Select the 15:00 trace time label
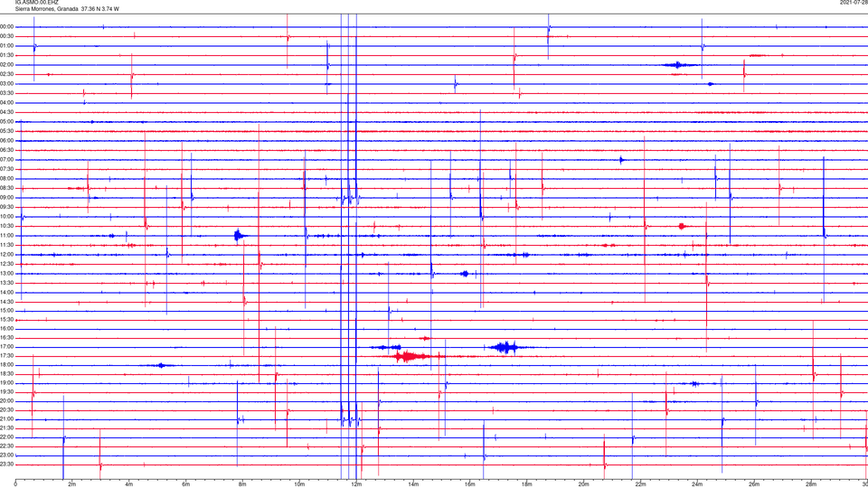The width and height of the screenshot is (868, 488). (7, 311)
